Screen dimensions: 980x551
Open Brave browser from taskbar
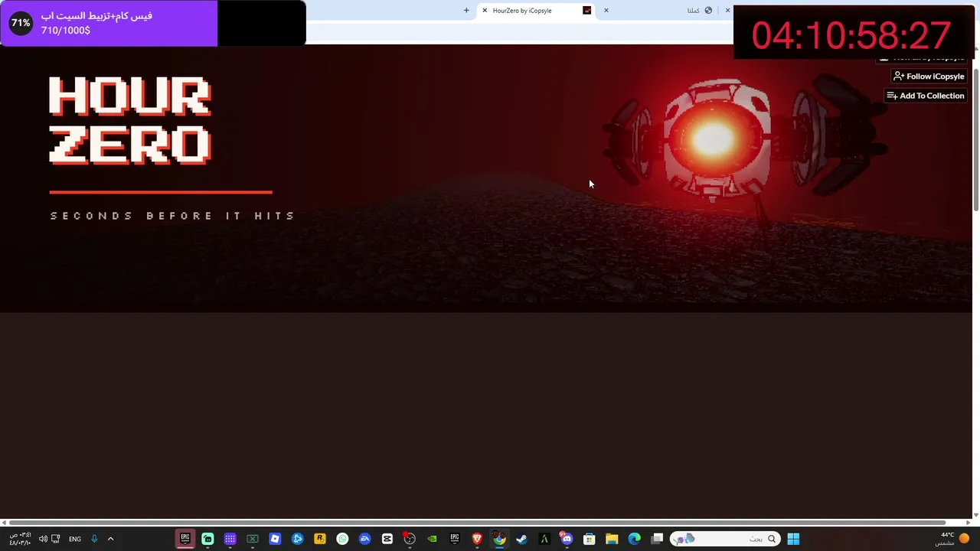477,539
